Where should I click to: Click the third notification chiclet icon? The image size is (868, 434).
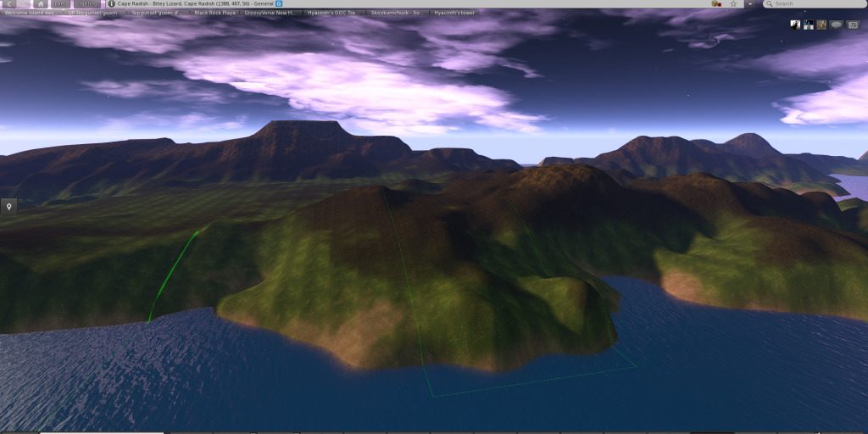click(822, 25)
